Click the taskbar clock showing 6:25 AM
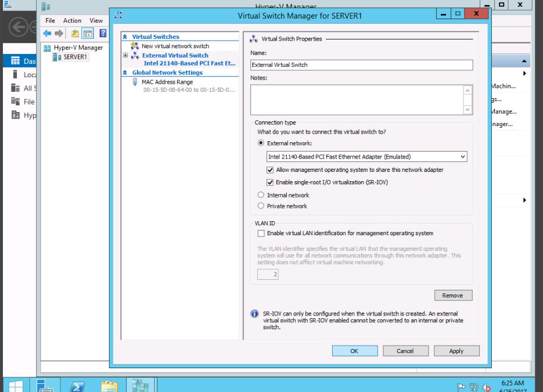The height and width of the screenshot is (392, 543). (x=513, y=383)
